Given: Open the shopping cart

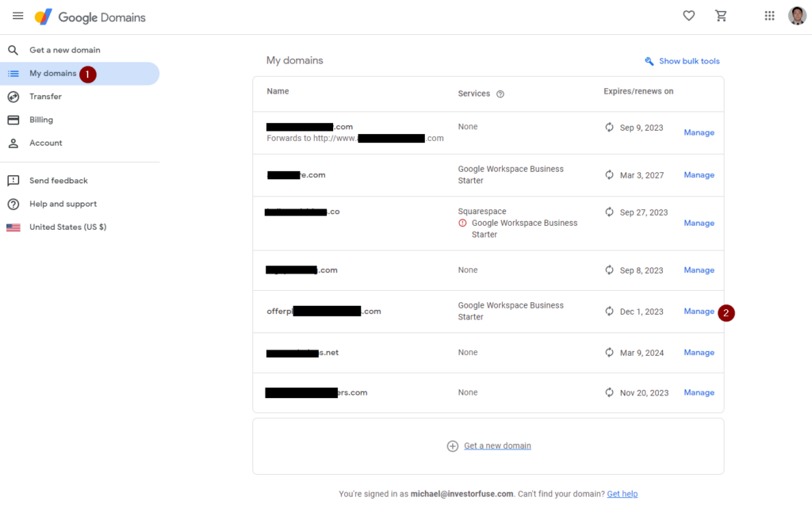Looking at the screenshot, I should pyautogui.click(x=721, y=16).
